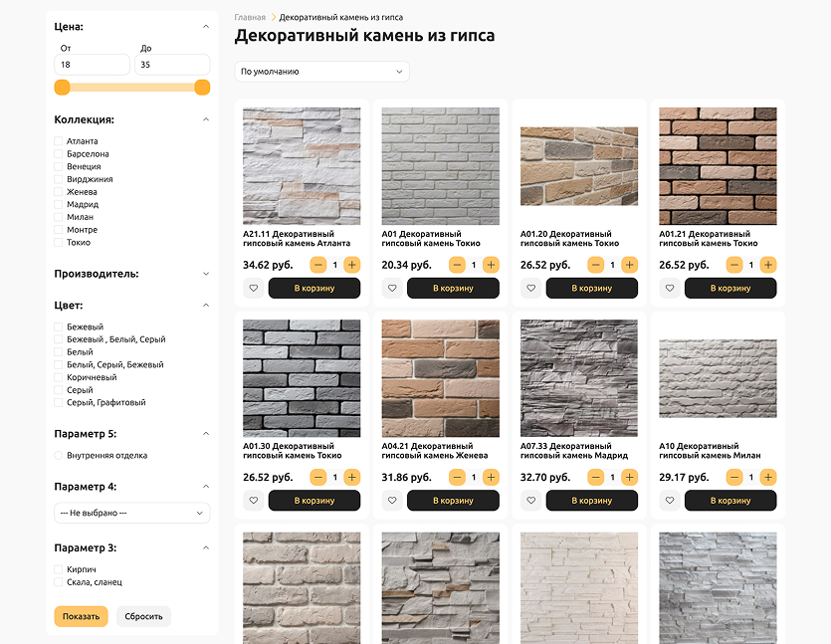The height and width of the screenshot is (644, 831).
Task: Open the По умолчанию sorting dropdown
Action: point(321,72)
